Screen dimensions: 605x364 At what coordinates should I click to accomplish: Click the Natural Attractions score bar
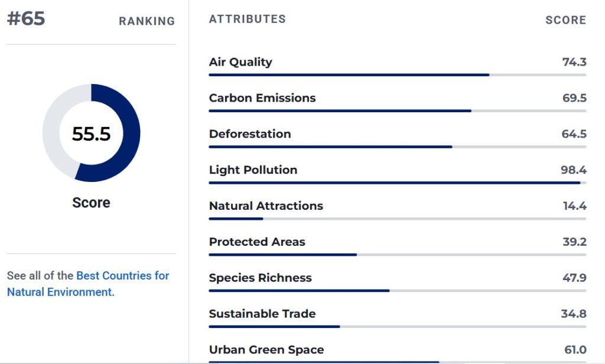point(398,219)
